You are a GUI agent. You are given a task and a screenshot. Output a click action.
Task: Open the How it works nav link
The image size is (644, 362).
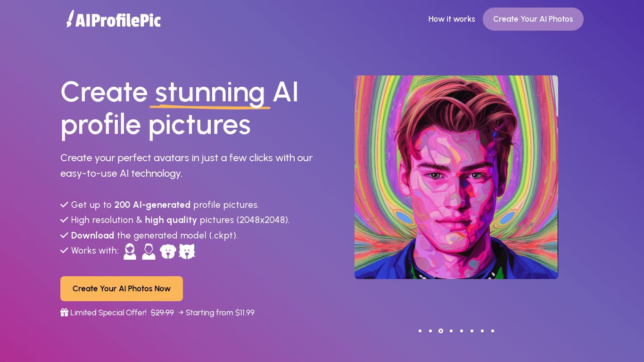click(x=451, y=19)
